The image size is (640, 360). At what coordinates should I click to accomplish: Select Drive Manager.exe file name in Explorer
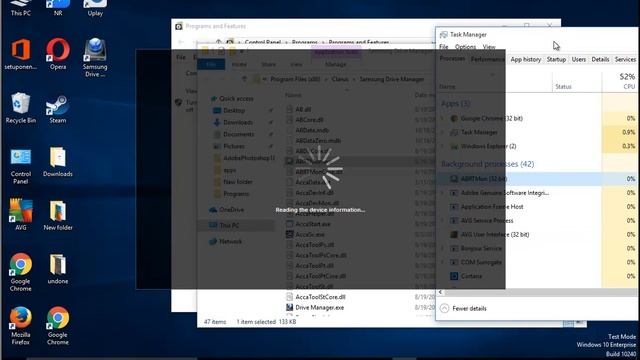pos(320,307)
